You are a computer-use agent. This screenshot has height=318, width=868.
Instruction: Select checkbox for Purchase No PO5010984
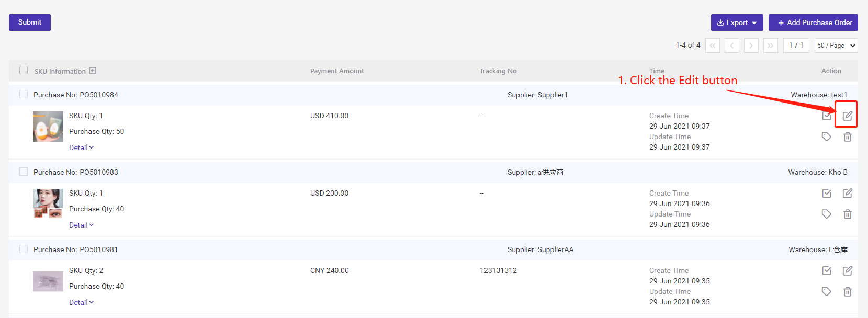pyautogui.click(x=24, y=94)
